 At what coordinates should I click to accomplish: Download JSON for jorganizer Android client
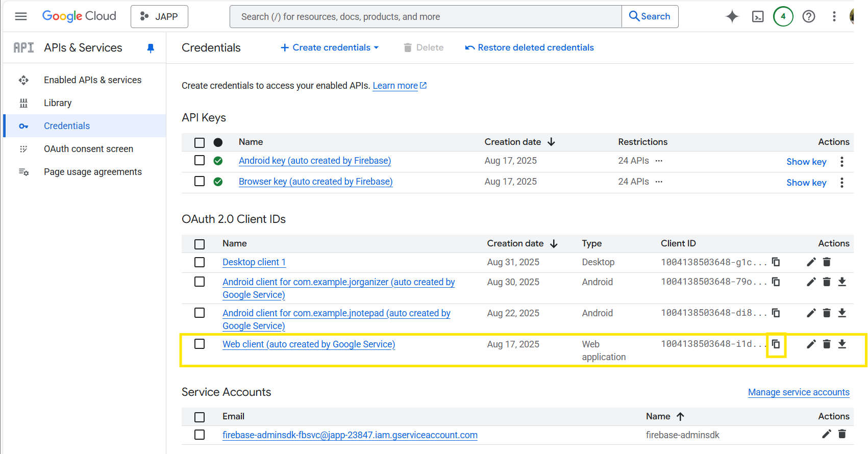point(842,282)
